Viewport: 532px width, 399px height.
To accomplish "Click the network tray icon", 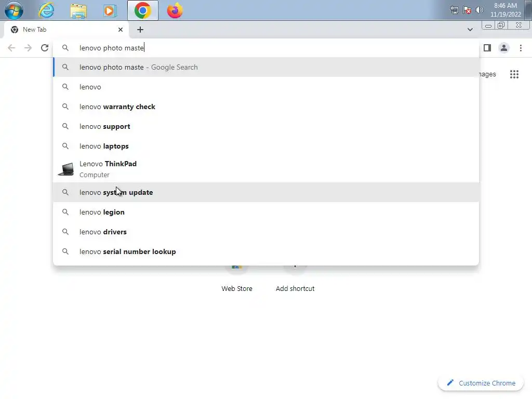I will [x=454, y=10].
